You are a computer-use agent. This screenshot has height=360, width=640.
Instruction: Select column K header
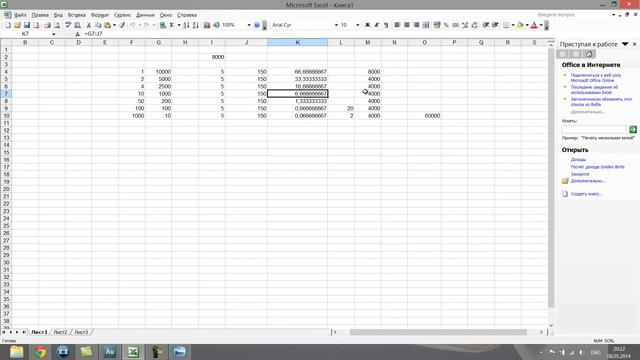[x=298, y=42]
